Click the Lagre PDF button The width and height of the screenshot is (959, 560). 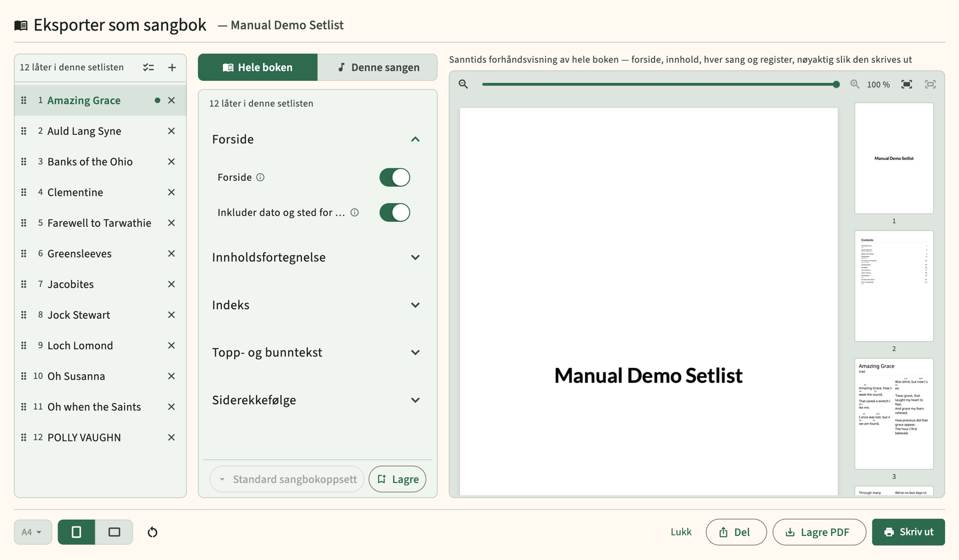pyautogui.click(x=819, y=532)
